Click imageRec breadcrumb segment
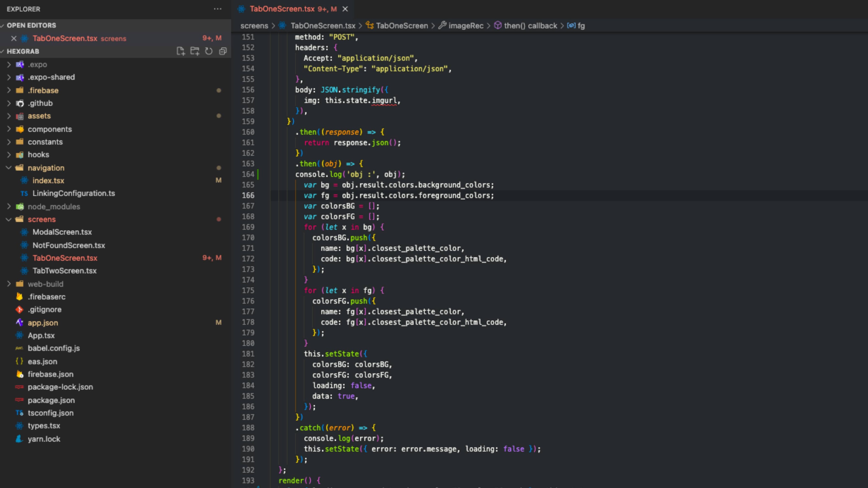The height and width of the screenshot is (488, 868). click(x=466, y=26)
